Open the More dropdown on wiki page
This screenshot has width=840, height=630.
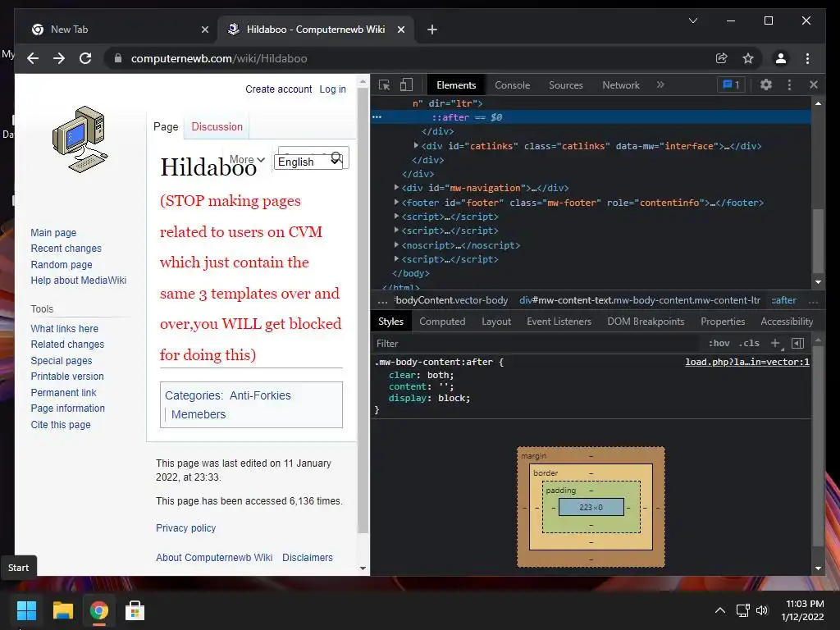[x=247, y=159]
